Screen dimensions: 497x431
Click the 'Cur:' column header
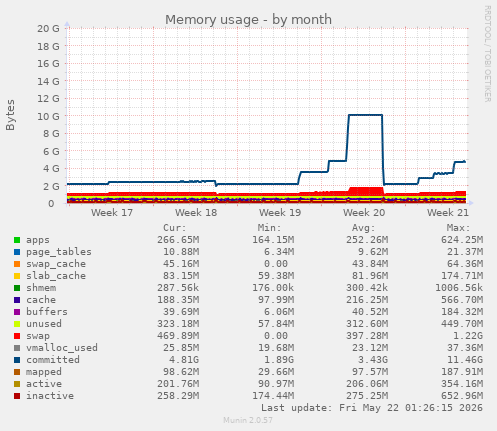[175, 228]
